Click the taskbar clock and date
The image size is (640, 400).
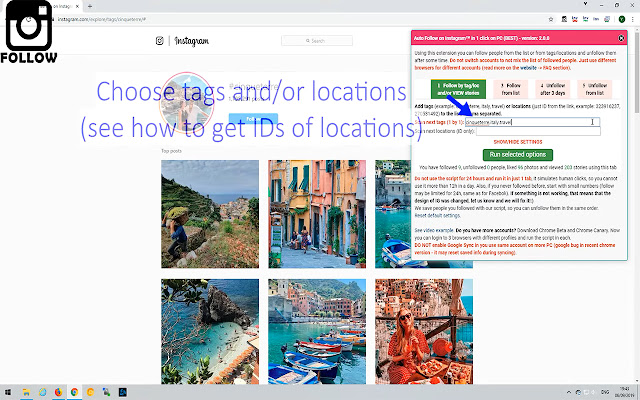pos(624,392)
